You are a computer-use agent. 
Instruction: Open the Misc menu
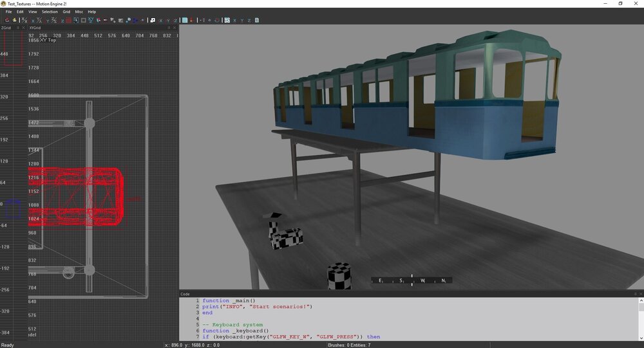(79, 12)
